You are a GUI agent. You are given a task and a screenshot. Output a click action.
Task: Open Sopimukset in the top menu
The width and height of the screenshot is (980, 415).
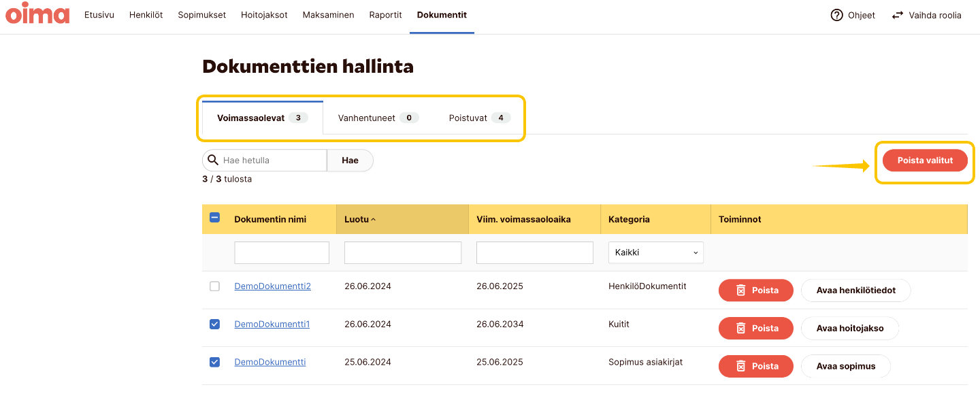pos(202,15)
